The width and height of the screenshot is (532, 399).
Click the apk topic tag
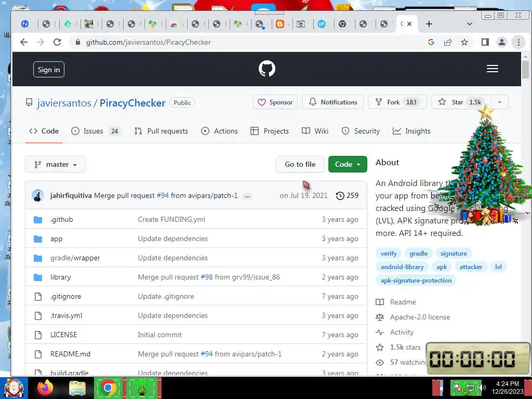(x=442, y=267)
